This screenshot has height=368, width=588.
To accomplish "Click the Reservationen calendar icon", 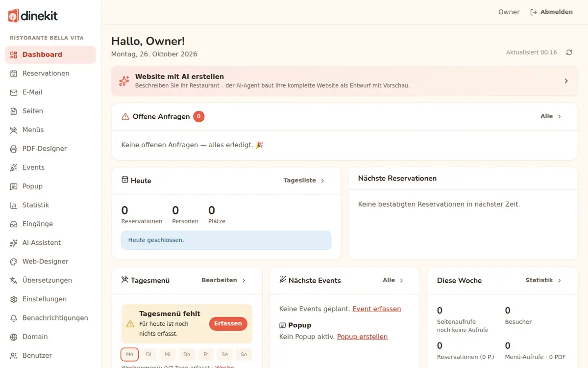I will 14,74.
